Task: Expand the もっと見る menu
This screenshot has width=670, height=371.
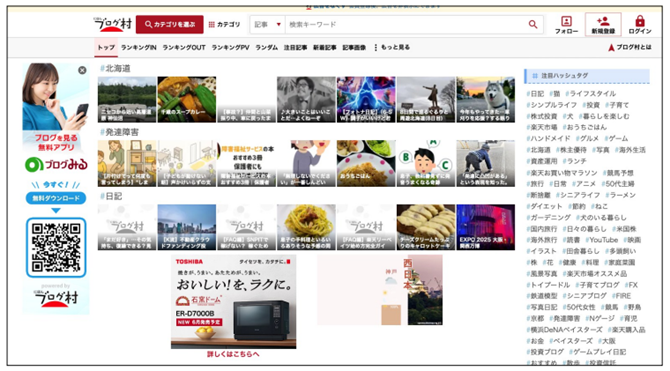Action: 392,47
